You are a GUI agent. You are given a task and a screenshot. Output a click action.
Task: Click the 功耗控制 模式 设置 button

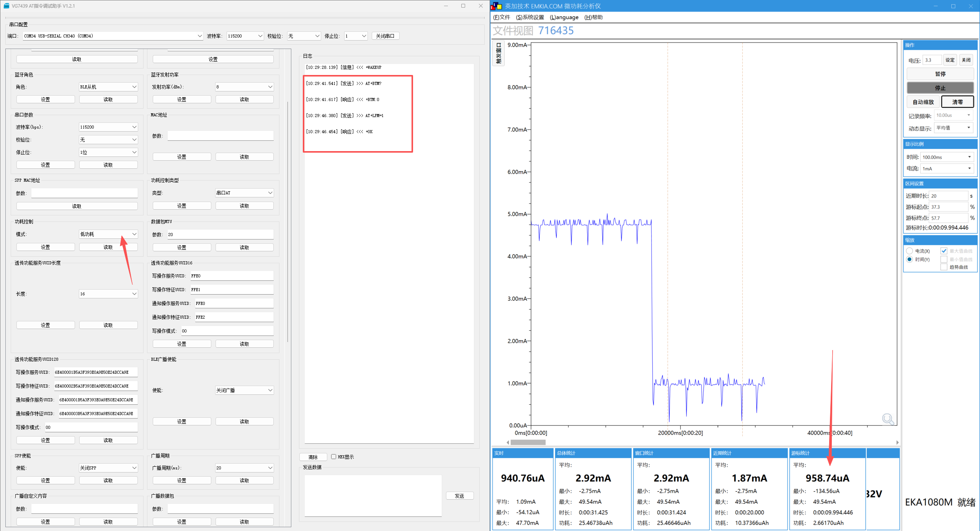pos(46,247)
